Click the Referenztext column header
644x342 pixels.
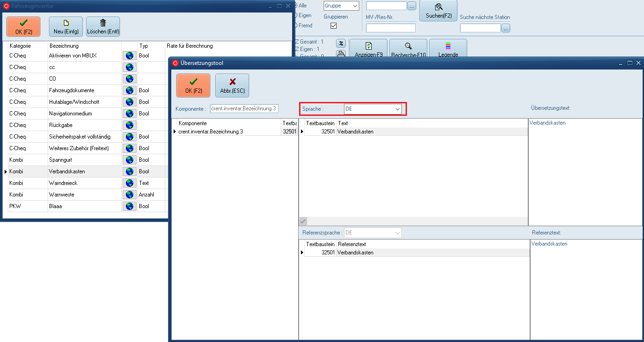pyautogui.click(x=433, y=244)
